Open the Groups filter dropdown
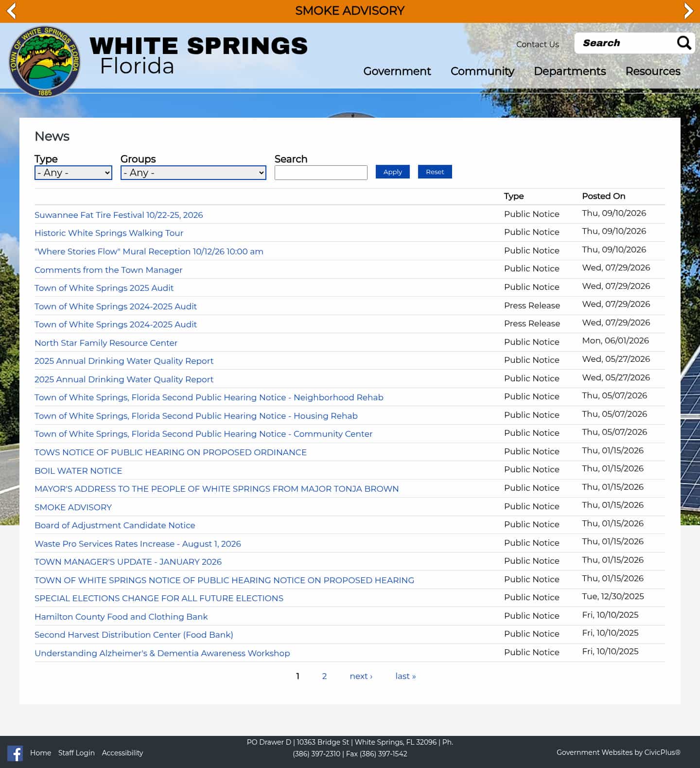This screenshot has width=700, height=768. [x=193, y=173]
